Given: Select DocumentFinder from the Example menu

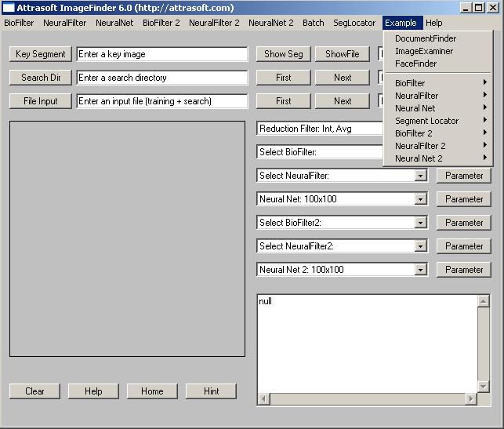Looking at the screenshot, I should click(x=426, y=38).
